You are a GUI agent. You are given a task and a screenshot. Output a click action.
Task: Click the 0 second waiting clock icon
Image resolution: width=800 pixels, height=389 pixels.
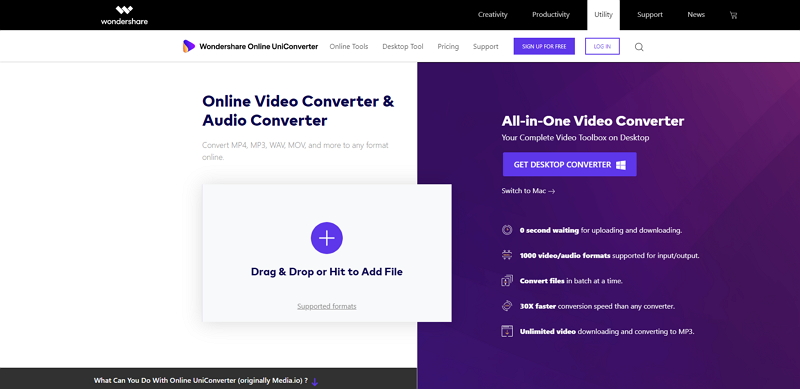click(507, 230)
